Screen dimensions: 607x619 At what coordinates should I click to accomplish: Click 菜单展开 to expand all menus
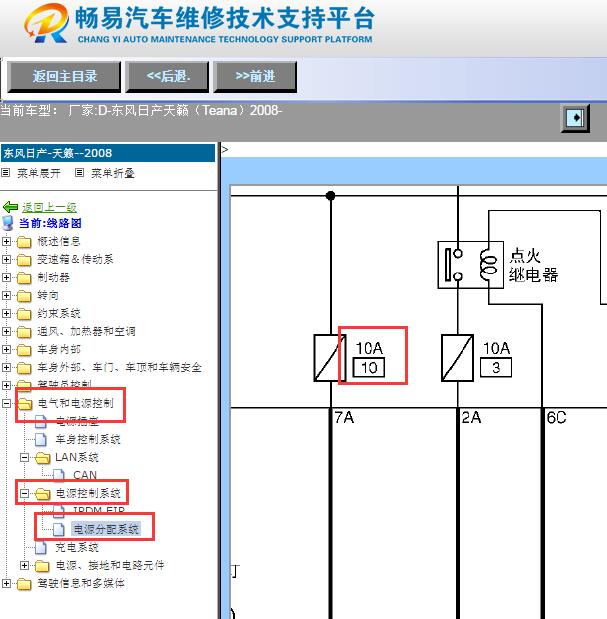pos(39,173)
